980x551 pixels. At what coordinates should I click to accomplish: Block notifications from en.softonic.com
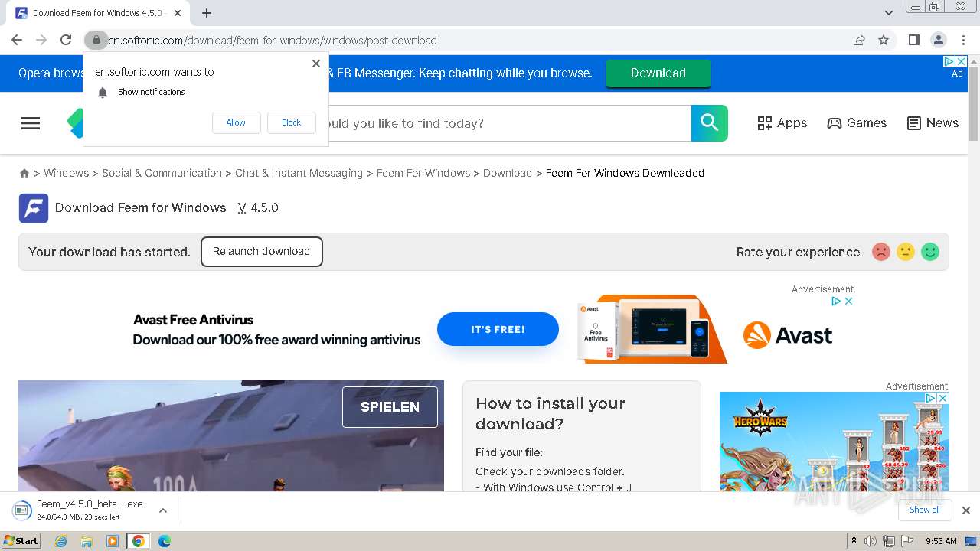coord(291,122)
